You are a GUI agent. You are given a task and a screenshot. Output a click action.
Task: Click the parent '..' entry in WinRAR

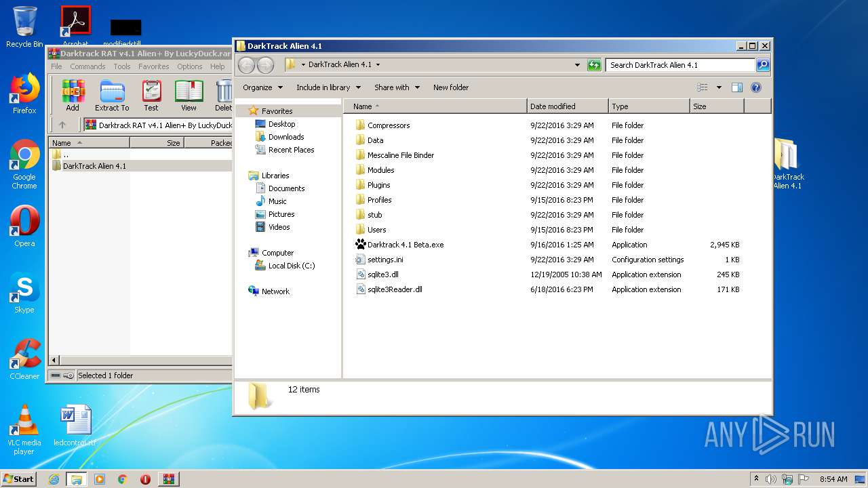click(60, 155)
